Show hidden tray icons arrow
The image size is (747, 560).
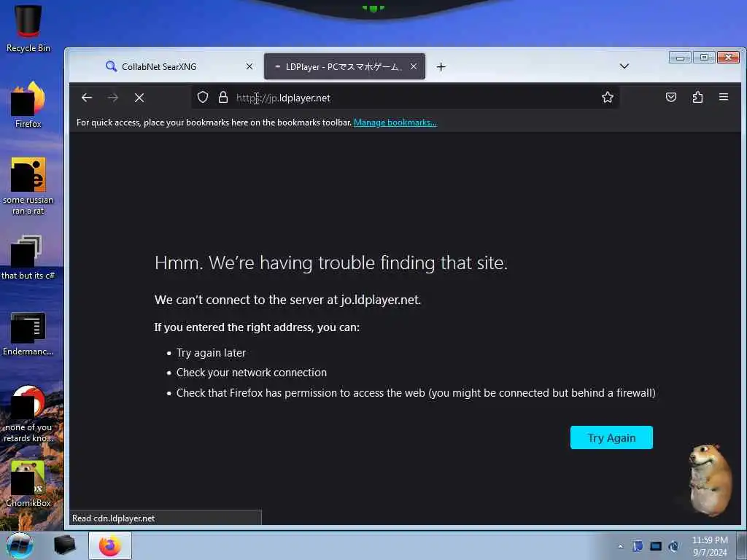click(620, 547)
